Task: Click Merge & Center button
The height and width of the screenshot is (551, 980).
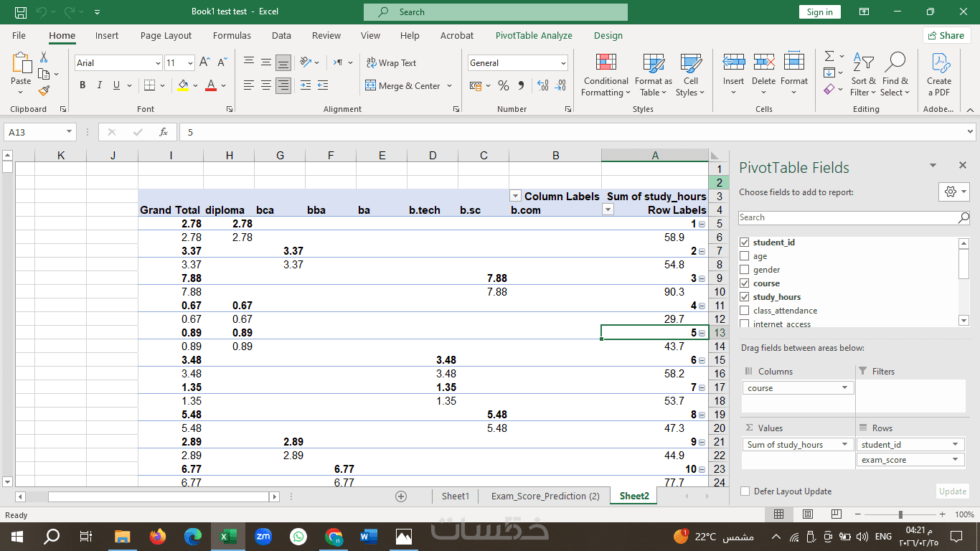Action: tap(402, 85)
